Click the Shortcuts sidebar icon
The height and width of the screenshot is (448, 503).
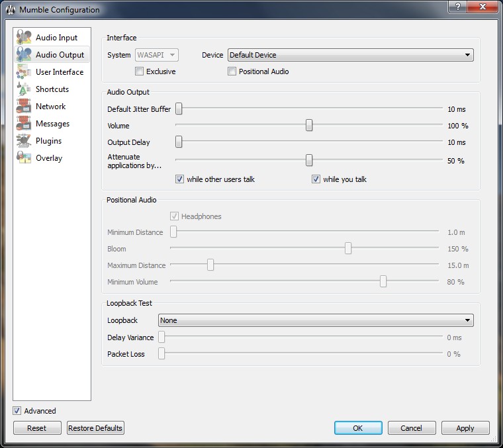pos(24,89)
